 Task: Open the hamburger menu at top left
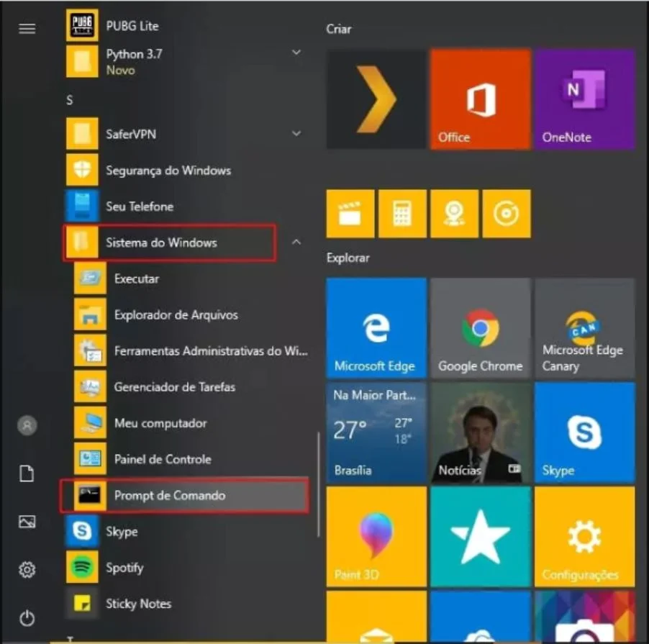click(x=27, y=29)
